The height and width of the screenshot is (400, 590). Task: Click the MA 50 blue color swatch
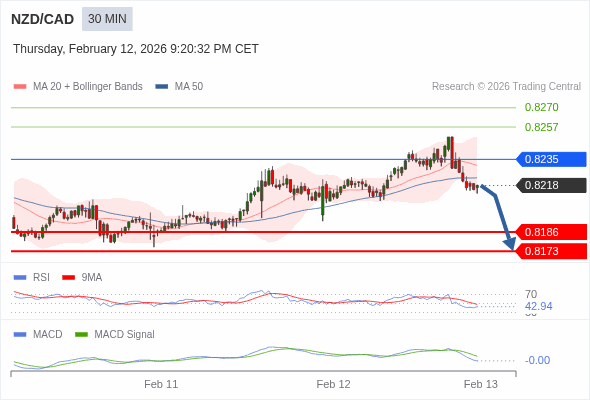click(x=162, y=87)
